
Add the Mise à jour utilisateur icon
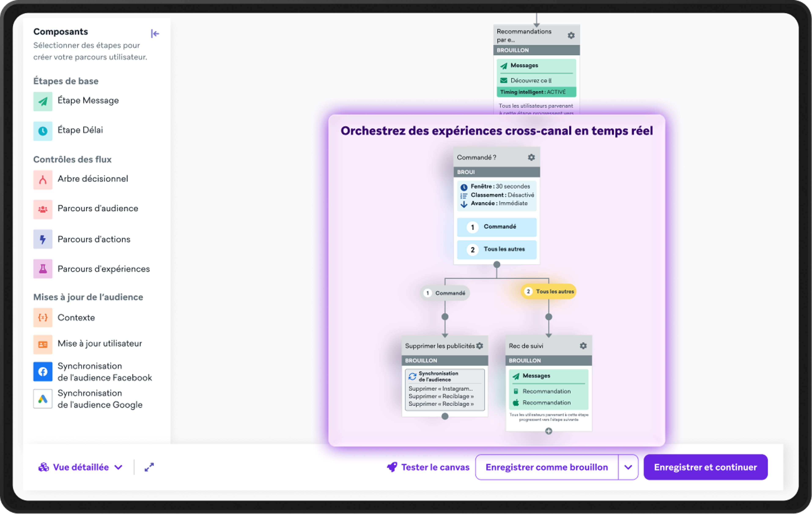coord(43,344)
